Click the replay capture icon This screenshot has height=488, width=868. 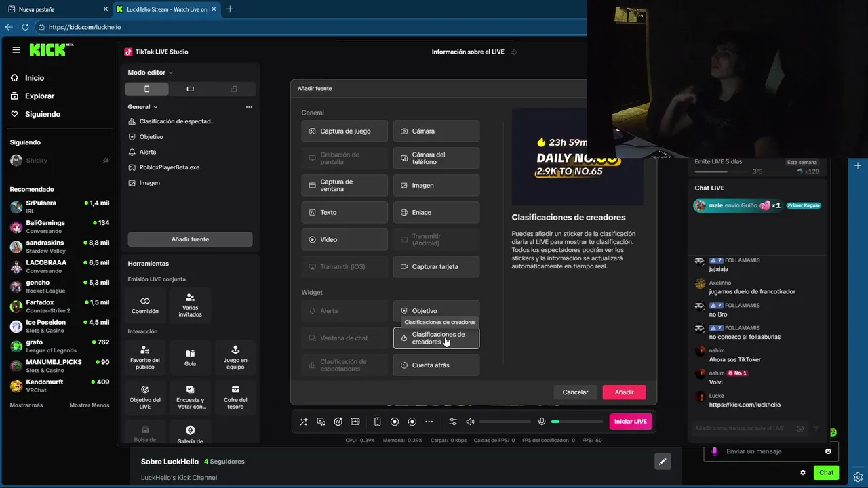pos(412,422)
